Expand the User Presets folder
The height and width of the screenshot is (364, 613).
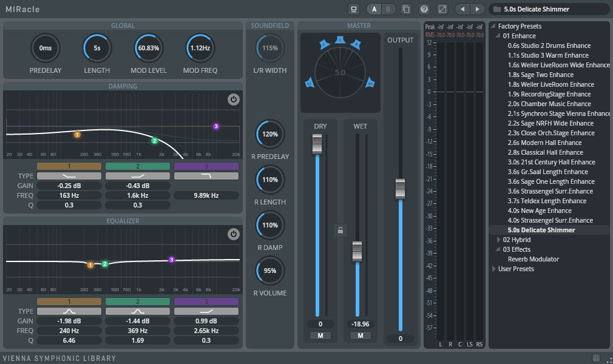pos(494,269)
